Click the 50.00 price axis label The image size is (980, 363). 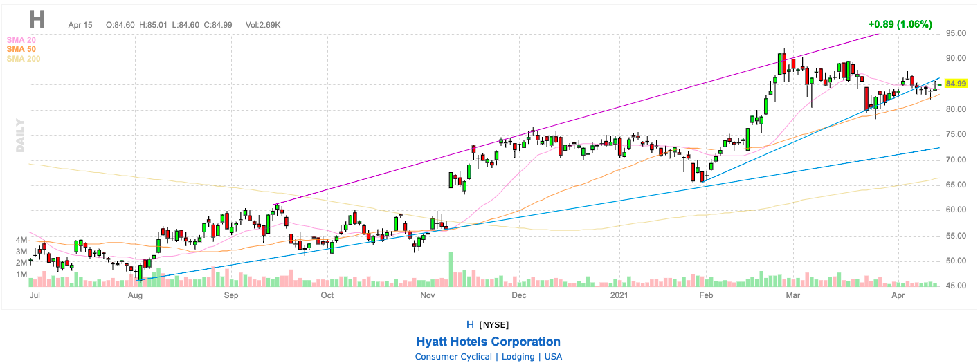point(956,261)
